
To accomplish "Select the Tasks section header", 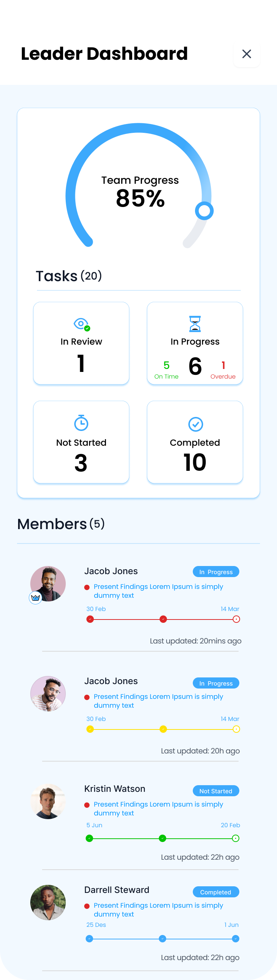I will 68,275.
